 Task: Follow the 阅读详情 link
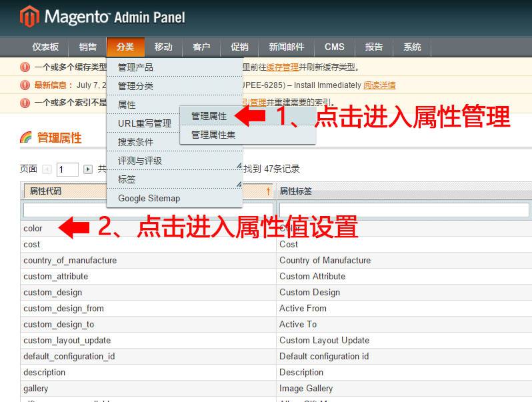coord(379,85)
